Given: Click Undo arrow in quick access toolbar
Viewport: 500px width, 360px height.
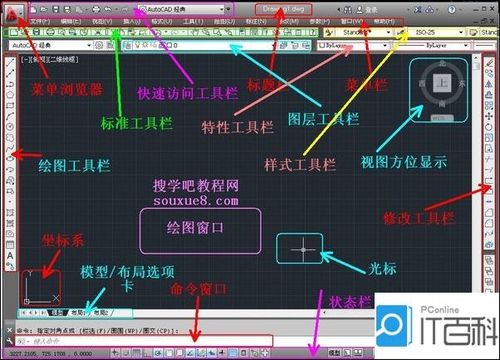Looking at the screenshot, I should [108, 10].
